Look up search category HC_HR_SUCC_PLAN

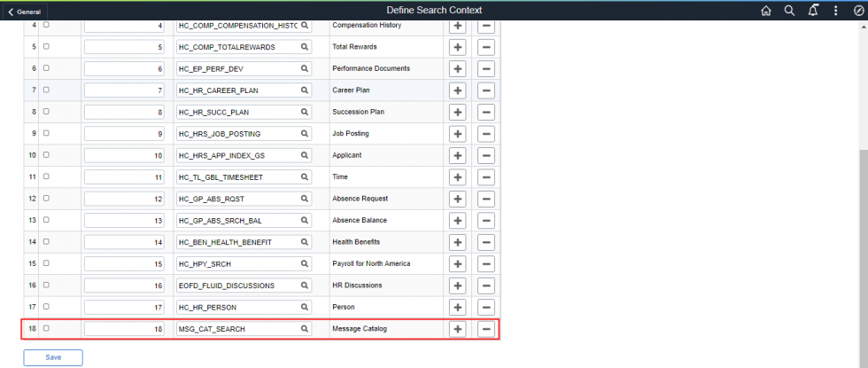304,112
